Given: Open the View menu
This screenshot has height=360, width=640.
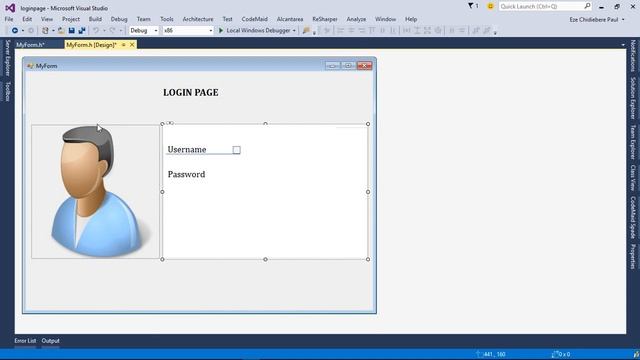Looking at the screenshot, I should pyautogui.click(x=47, y=19).
